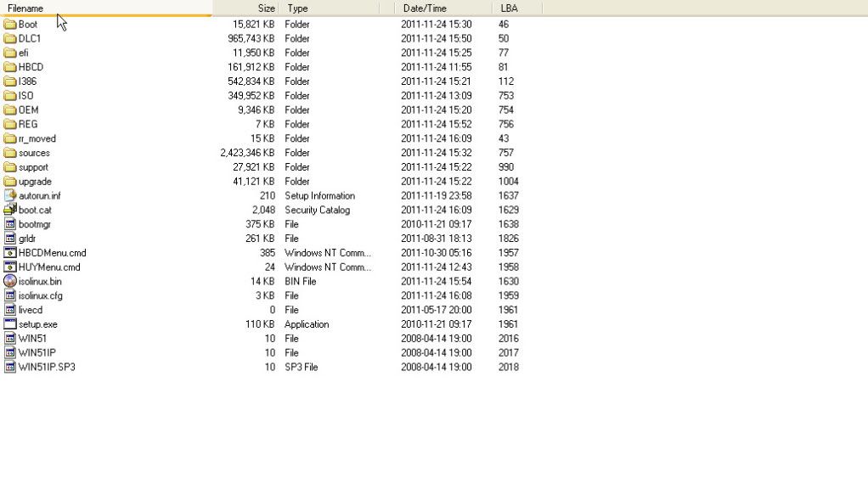The image size is (868, 489).
Task: Select the bootmgr file icon
Action: point(10,224)
